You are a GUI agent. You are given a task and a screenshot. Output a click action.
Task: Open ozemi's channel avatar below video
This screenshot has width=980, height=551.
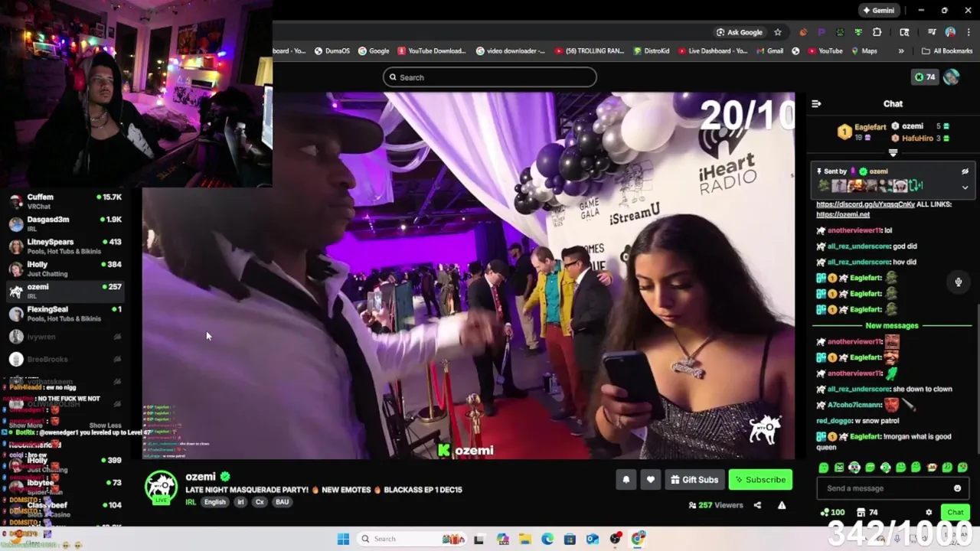(162, 488)
